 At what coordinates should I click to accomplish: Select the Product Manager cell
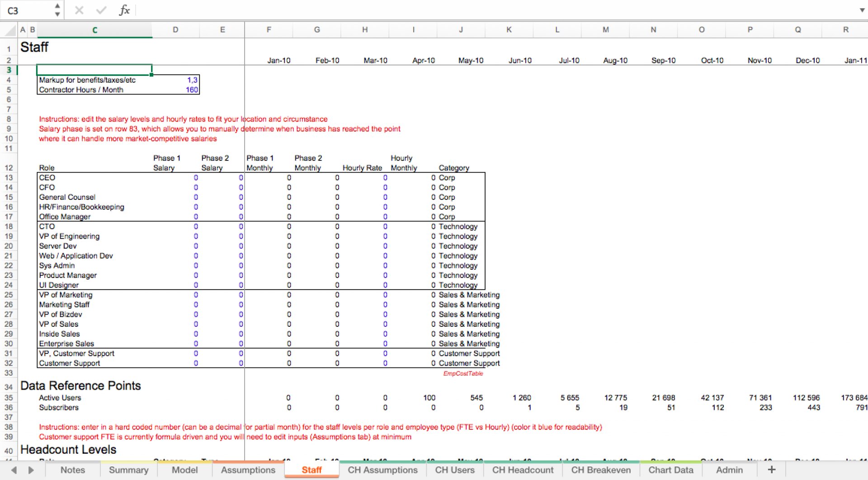click(x=94, y=276)
